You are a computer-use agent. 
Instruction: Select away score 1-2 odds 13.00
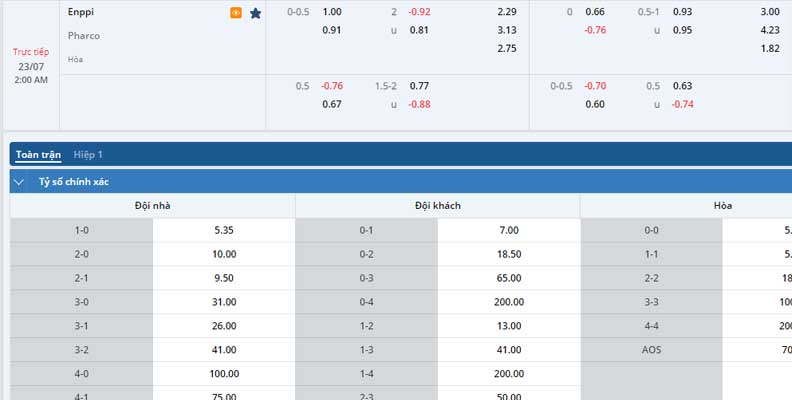click(x=509, y=326)
